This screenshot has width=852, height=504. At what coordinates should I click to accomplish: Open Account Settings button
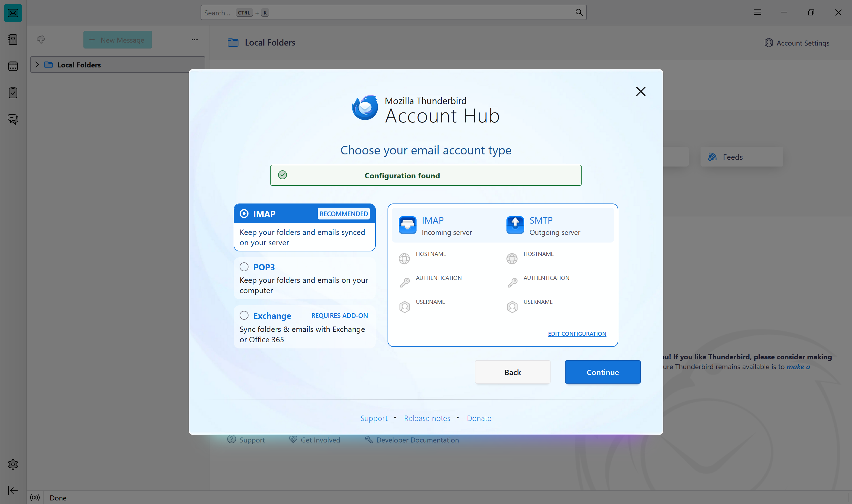[x=797, y=43]
